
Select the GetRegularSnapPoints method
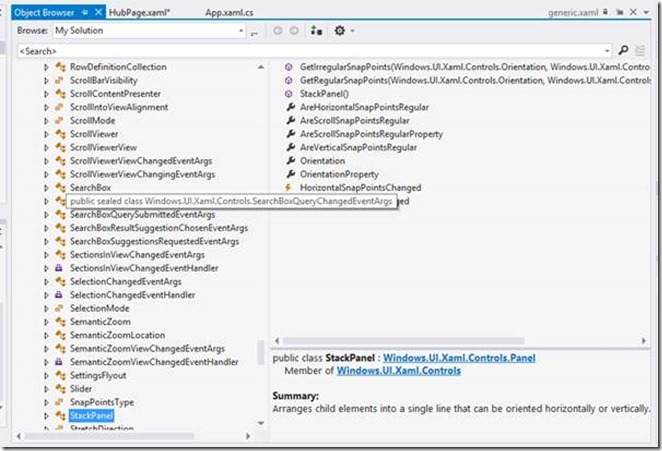475,80
